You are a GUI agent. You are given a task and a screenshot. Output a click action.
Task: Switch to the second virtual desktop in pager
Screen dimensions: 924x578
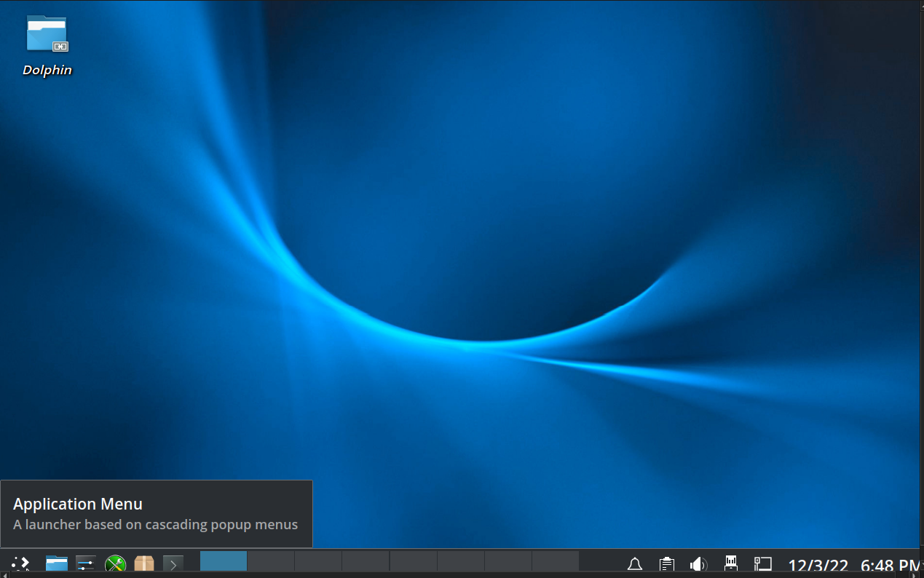click(271, 561)
